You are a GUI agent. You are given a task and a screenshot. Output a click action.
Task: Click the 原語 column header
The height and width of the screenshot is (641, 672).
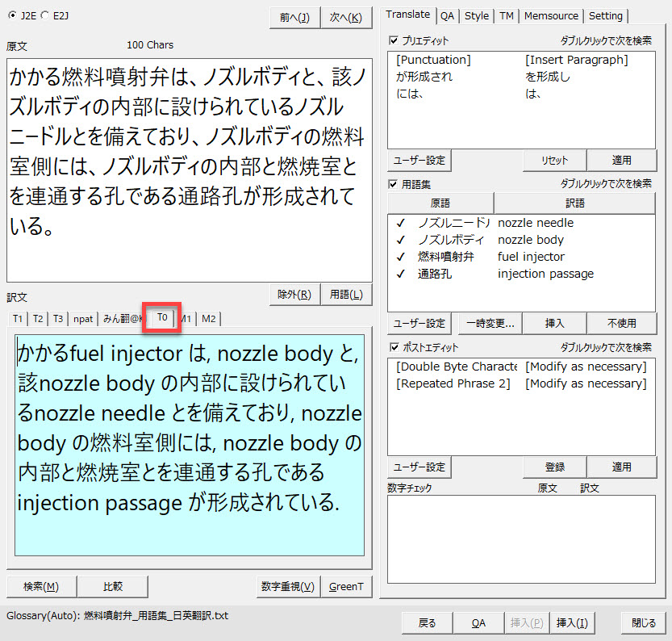[440, 203]
